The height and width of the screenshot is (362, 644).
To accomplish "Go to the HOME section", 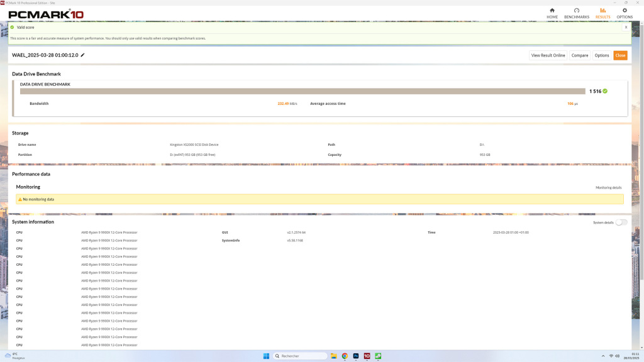I will (552, 13).
